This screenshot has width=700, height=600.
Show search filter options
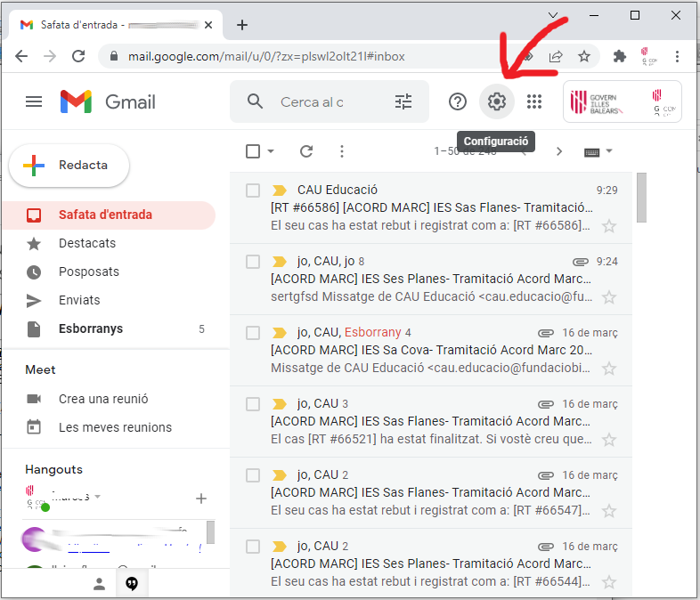point(403,101)
